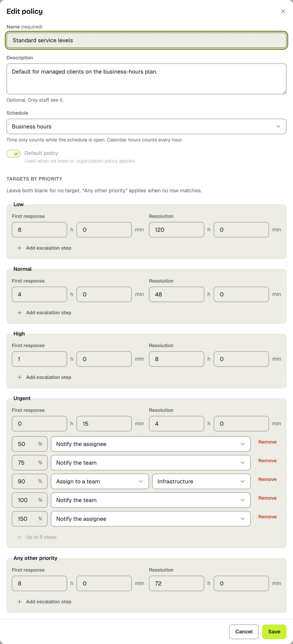The width and height of the screenshot is (293, 644).
Task: Click the 100 percent threshold field
Action: (x=30, y=500)
